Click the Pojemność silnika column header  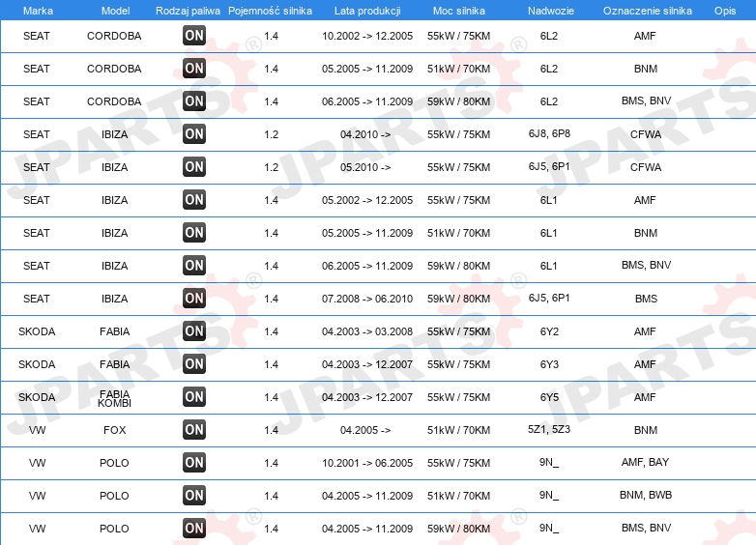tap(270, 11)
